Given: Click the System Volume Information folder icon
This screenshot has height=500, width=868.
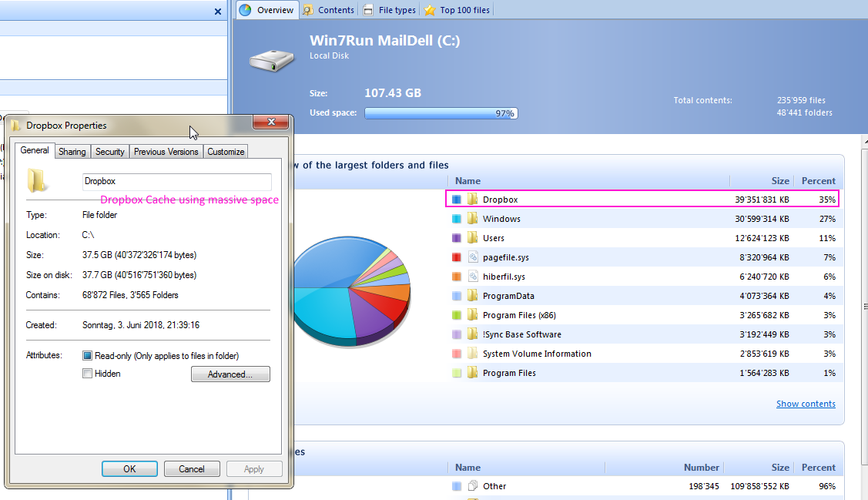Looking at the screenshot, I should tap(472, 354).
